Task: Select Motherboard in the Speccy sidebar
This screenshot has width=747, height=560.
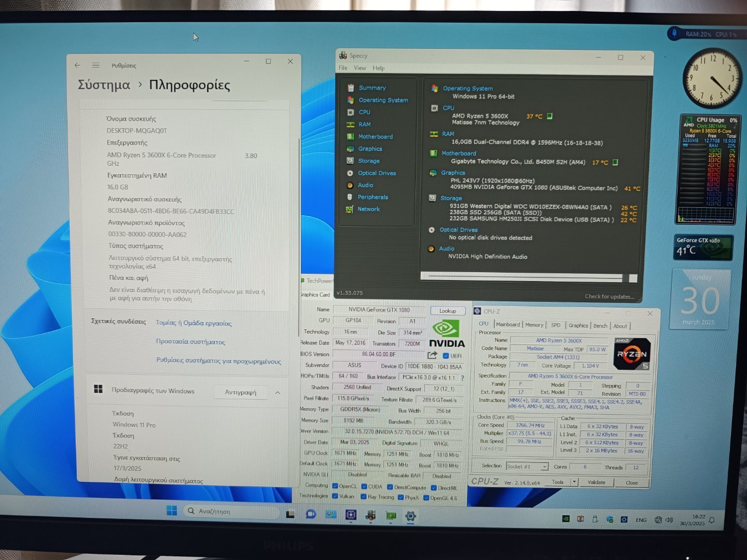Action: pyautogui.click(x=375, y=136)
